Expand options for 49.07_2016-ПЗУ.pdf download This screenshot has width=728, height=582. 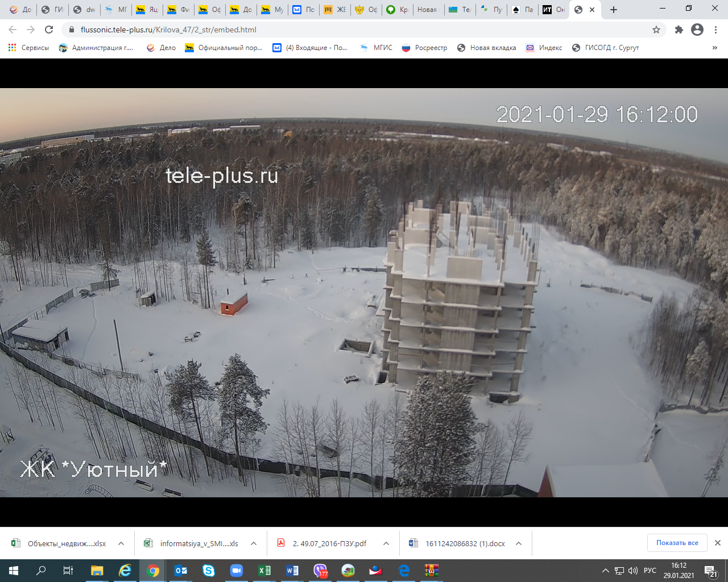coord(386,543)
